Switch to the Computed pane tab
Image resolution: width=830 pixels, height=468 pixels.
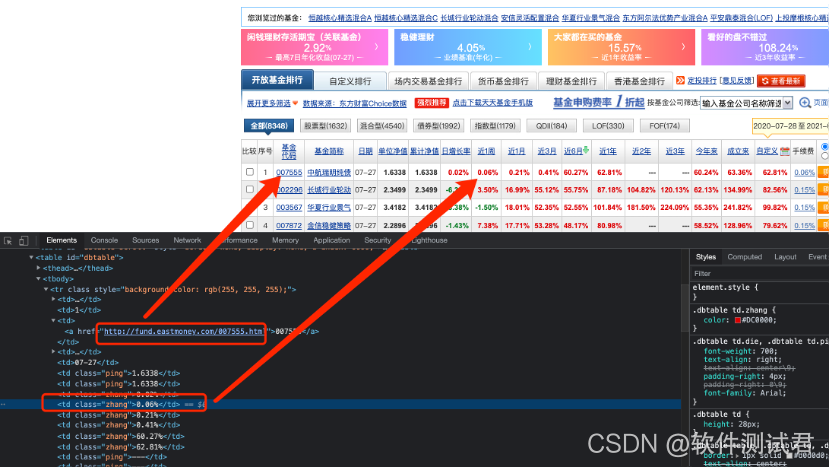pyautogui.click(x=744, y=257)
